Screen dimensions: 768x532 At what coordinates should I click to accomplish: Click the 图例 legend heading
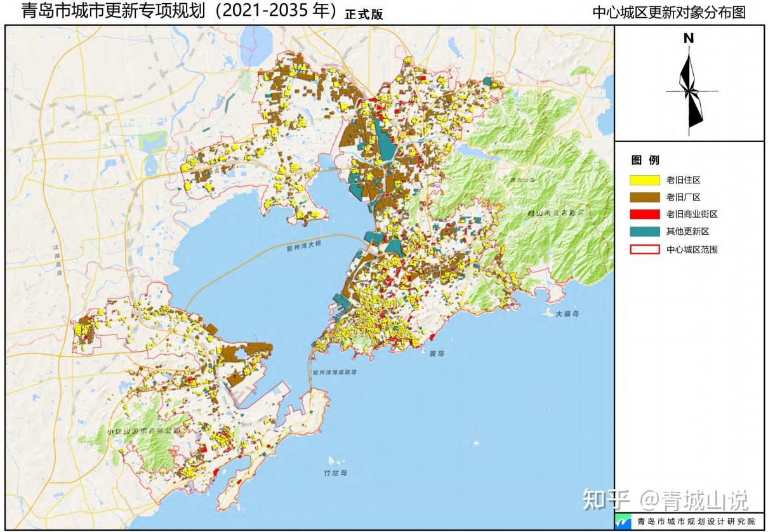[x=646, y=159]
